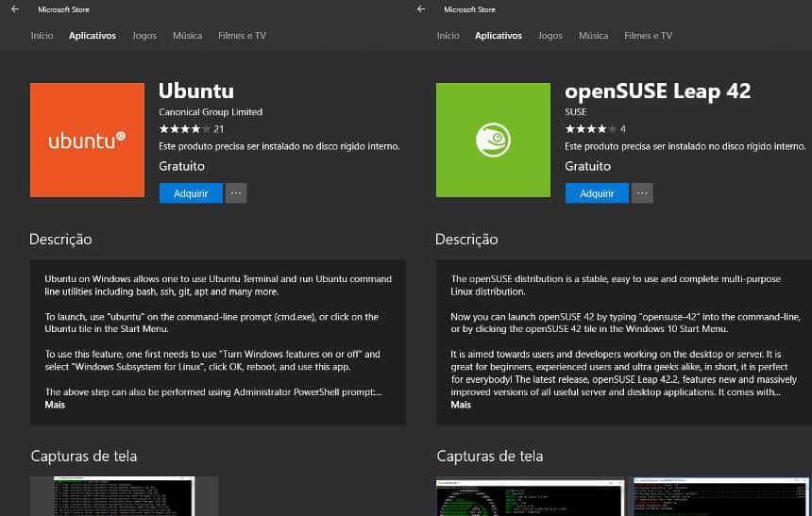Image resolution: width=812 pixels, height=516 pixels.
Task: Open Música tab in the Ubuntu window
Action: tap(188, 36)
